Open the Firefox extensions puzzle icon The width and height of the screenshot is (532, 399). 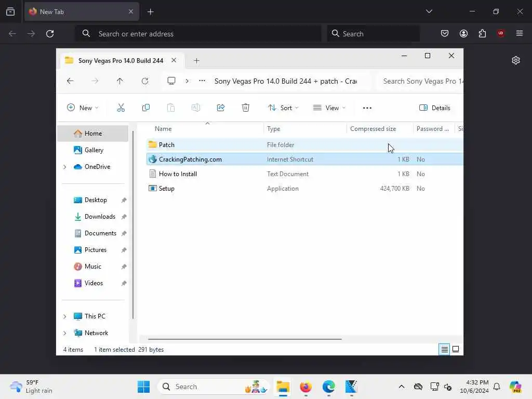[x=482, y=33]
